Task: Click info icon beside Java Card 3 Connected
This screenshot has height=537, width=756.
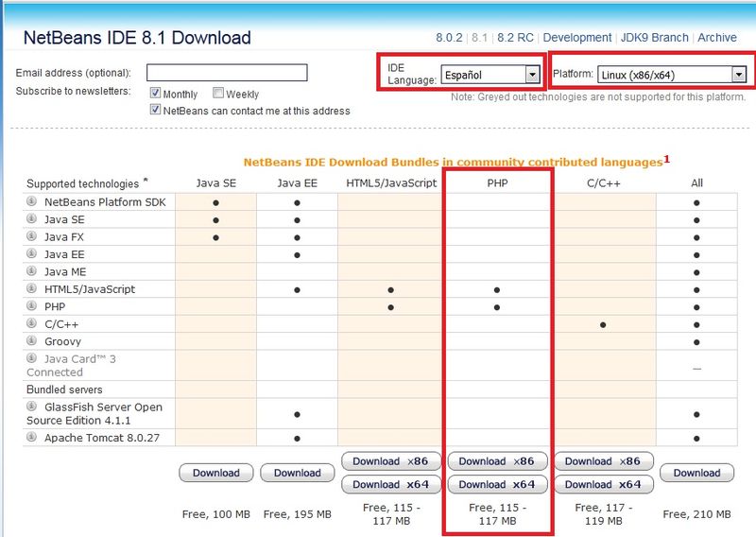Action: point(31,358)
